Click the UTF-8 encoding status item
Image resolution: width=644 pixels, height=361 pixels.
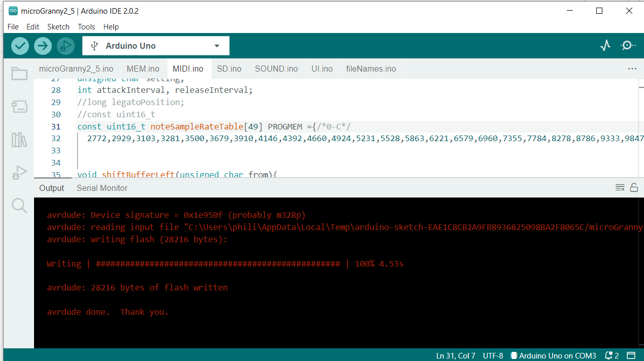(493, 355)
